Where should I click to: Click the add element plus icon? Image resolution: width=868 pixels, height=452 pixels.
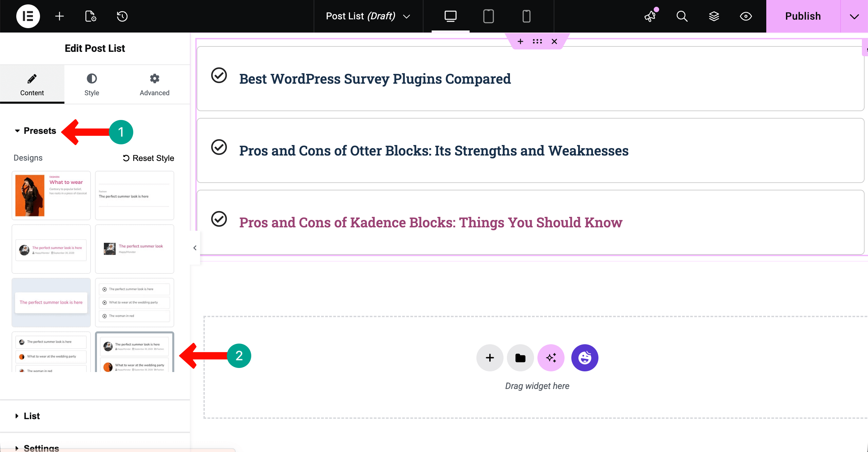59,16
